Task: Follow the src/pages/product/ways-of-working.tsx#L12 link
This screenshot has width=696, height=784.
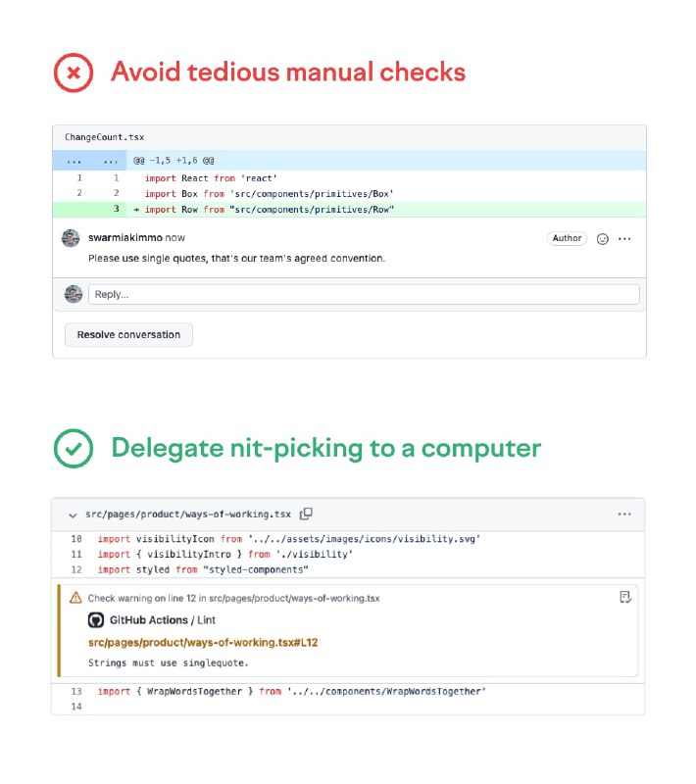Action: [x=203, y=643]
